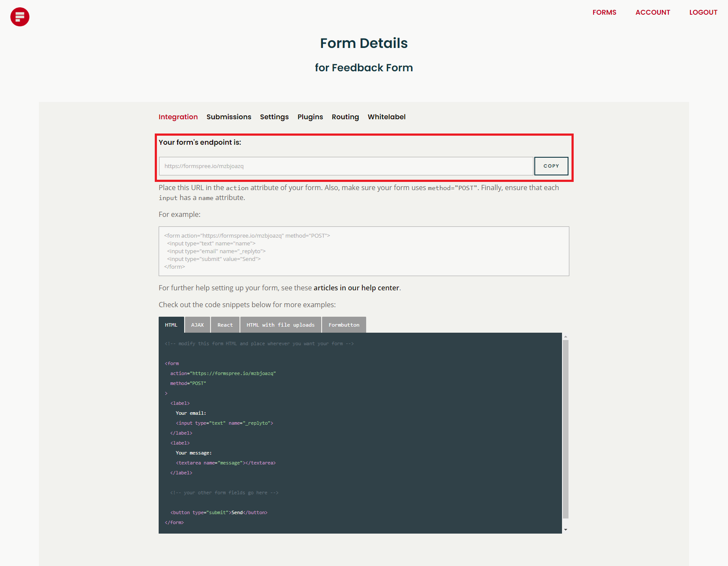Open the Settings tab
The image size is (728, 566).
click(x=274, y=117)
